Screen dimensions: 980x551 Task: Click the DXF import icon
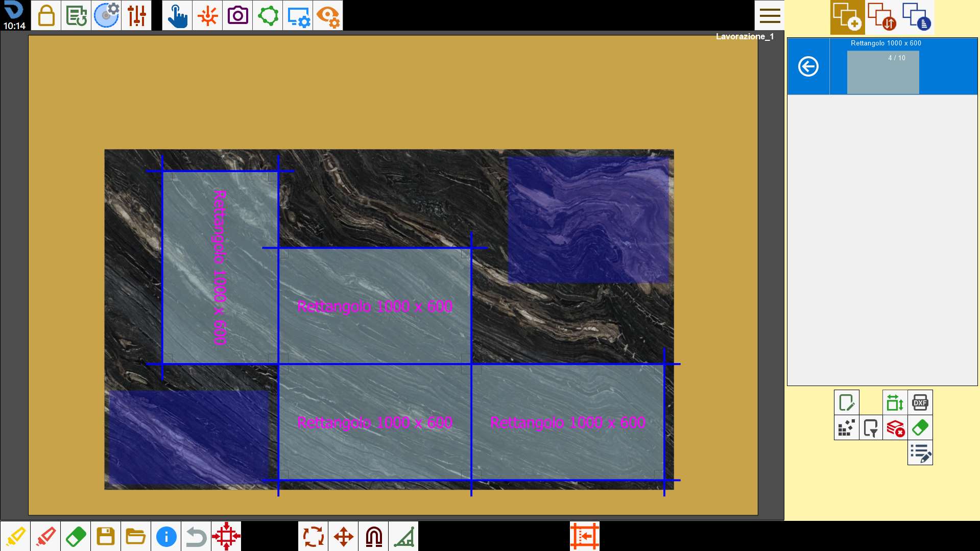pos(920,402)
